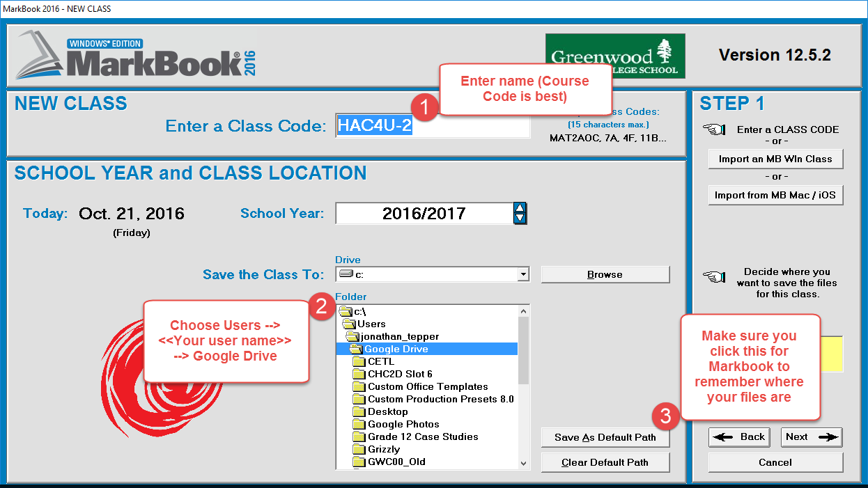The height and width of the screenshot is (488, 868).
Task: Click Import an MB Win Class button
Action: (x=775, y=159)
